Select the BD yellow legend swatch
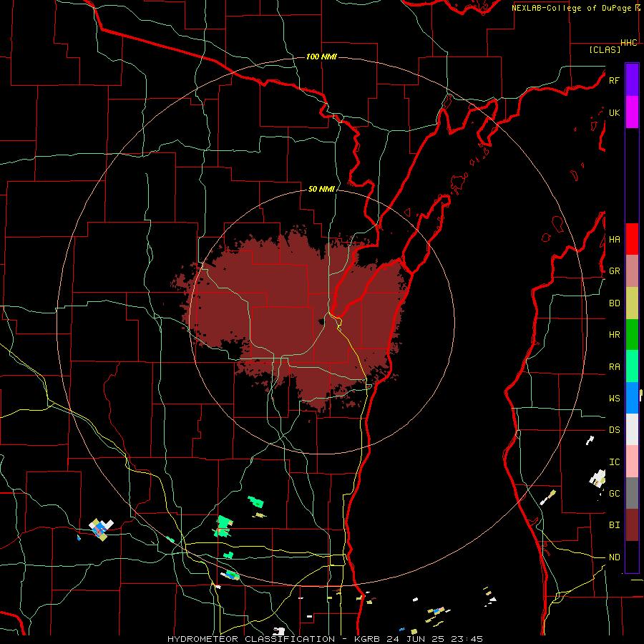 (632, 303)
